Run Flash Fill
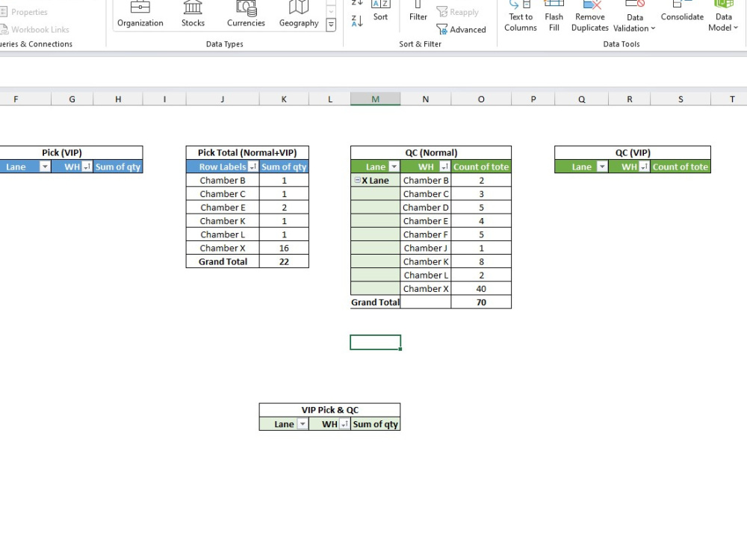 point(554,15)
